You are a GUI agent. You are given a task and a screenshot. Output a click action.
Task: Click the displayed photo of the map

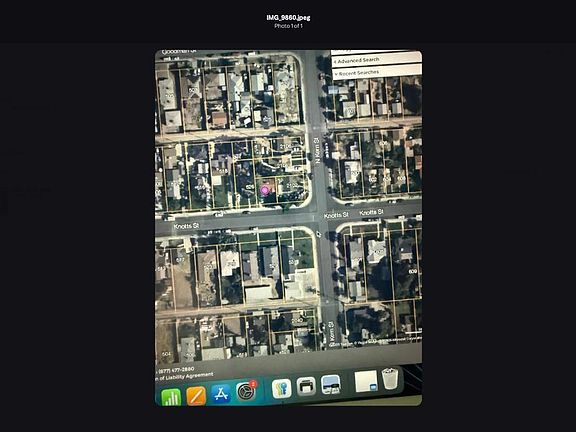click(288, 228)
